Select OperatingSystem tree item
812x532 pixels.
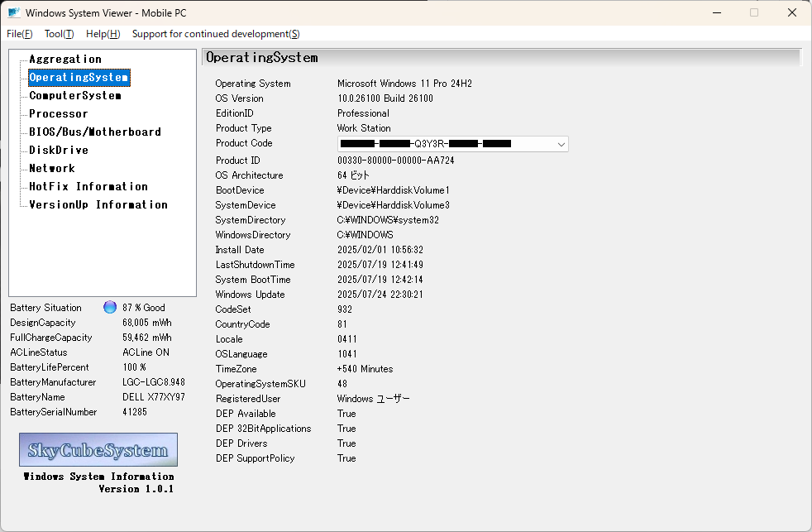79,77
